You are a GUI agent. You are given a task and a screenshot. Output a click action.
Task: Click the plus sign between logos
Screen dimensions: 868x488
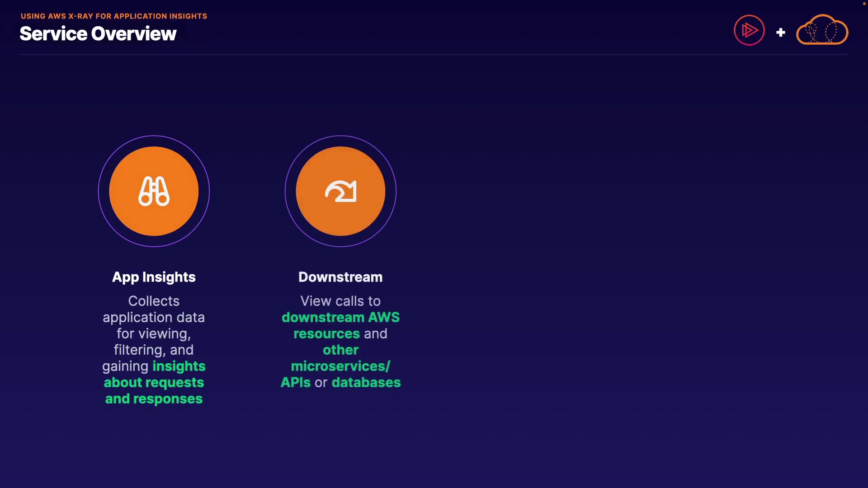pos(780,33)
